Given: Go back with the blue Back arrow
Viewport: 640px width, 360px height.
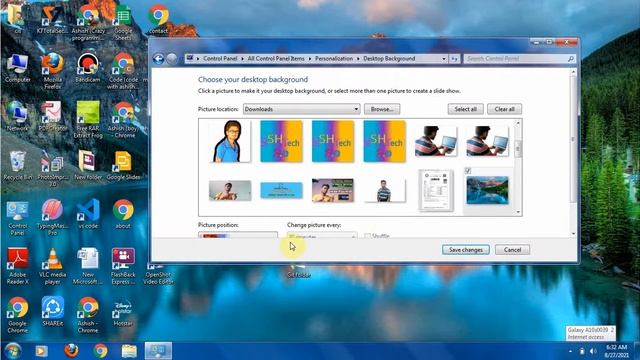Looking at the screenshot, I should click(158, 59).
